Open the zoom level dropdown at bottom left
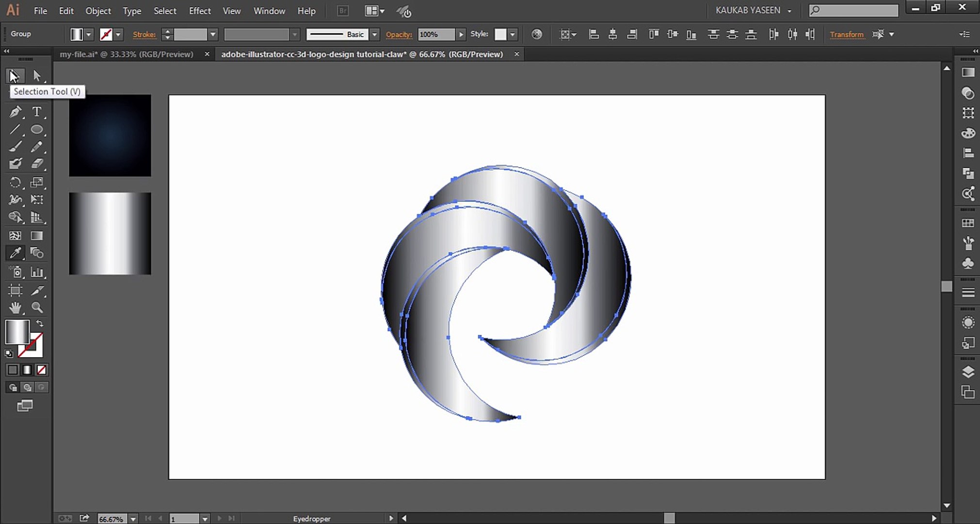980x524 pixels. (133, 518)
